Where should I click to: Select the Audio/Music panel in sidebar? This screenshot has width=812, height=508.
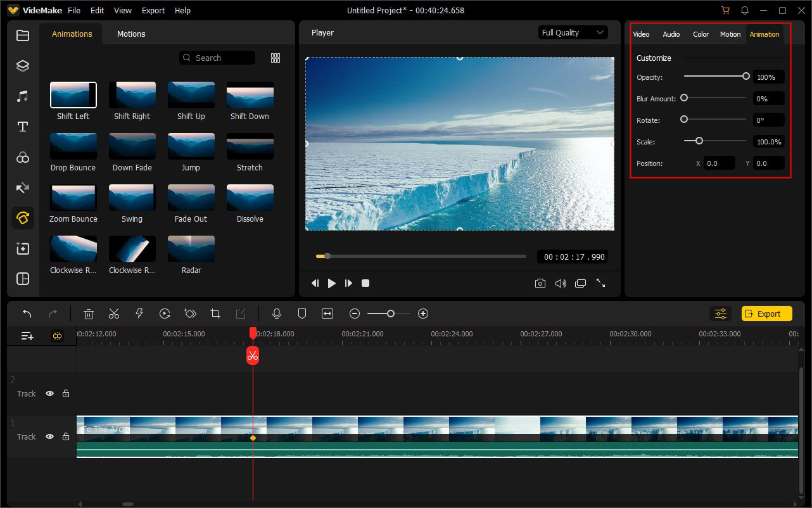pyautogui.click(x=22, y=96)
